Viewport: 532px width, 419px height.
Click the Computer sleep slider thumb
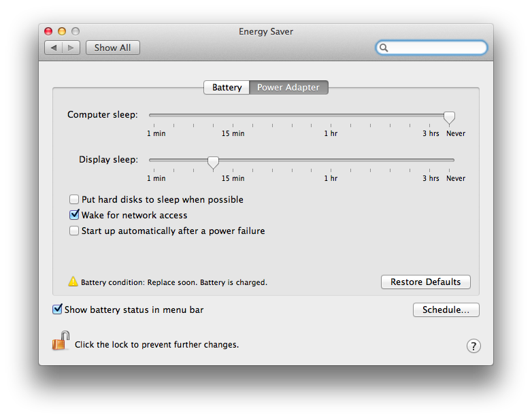pyautogui.click(x=449, y=118)
